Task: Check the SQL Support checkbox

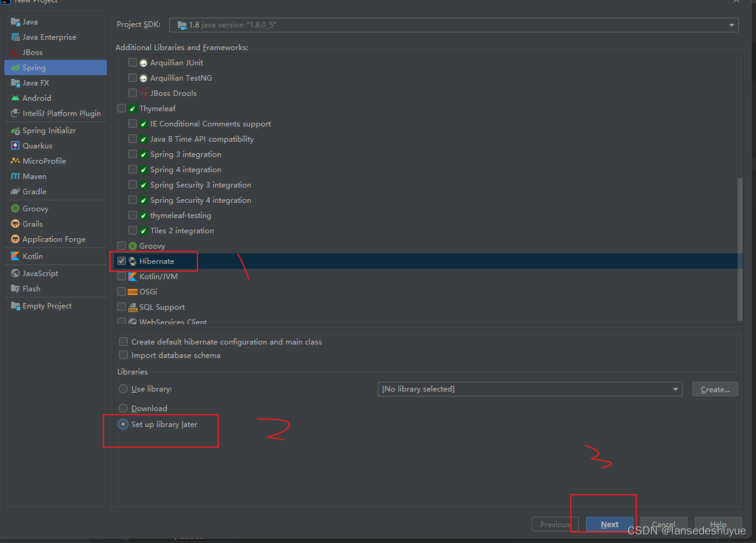Action: pos(122,307)
